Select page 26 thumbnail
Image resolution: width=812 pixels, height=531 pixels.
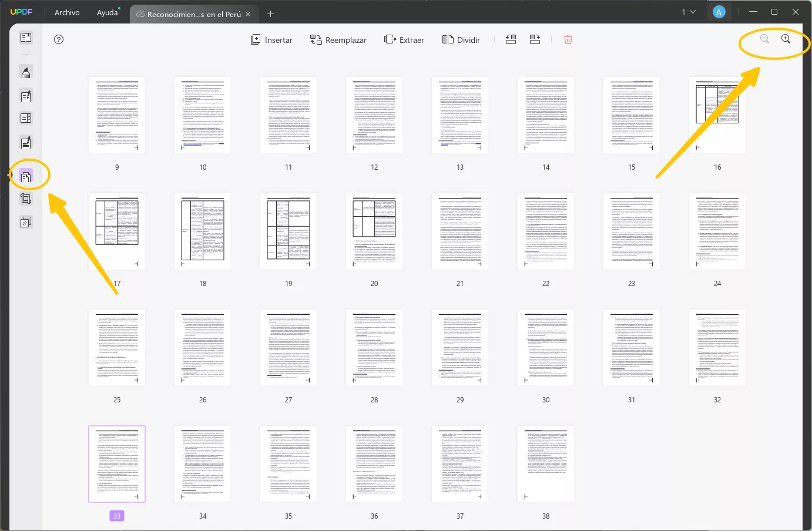pos(203,348)
